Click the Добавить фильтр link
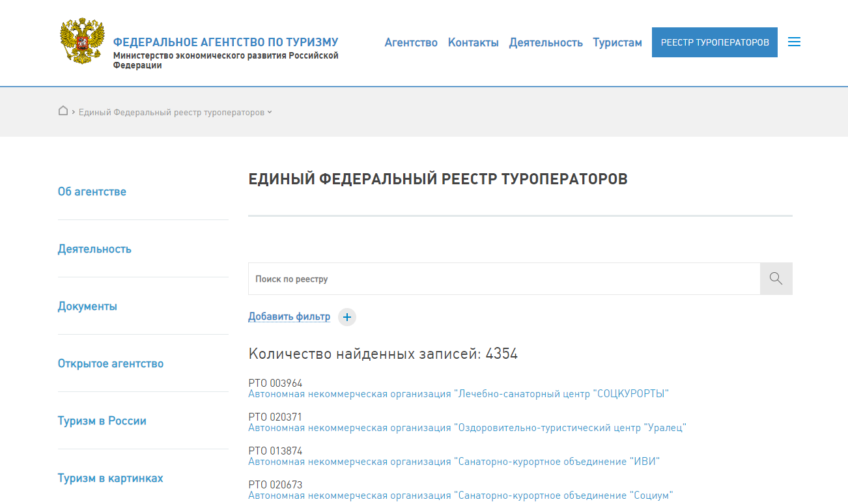 click(289, 316)
